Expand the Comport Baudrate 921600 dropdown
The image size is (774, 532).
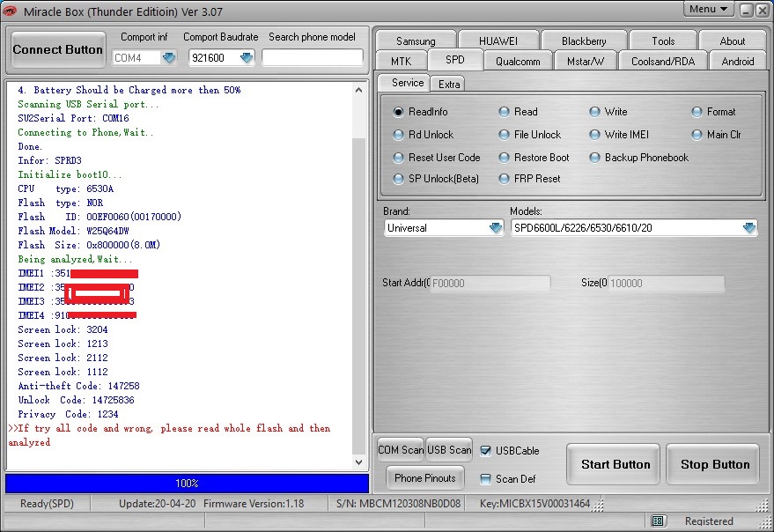pos(247,58)
